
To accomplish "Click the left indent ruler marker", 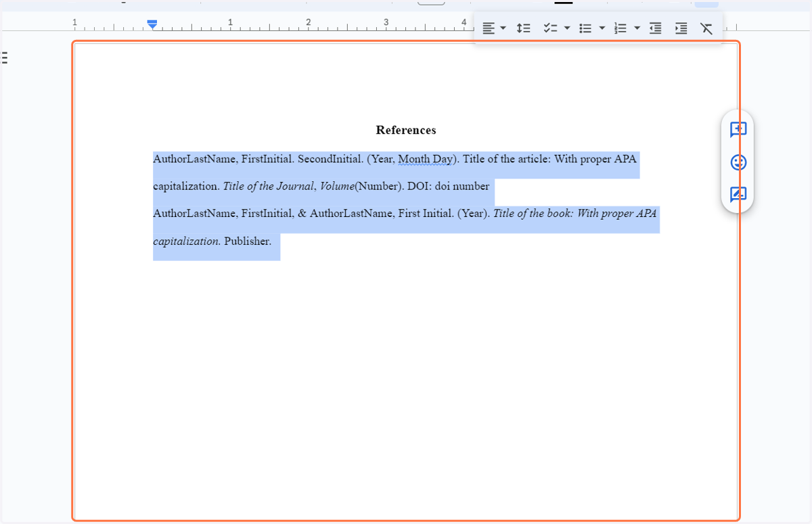I will click(152, 25).
